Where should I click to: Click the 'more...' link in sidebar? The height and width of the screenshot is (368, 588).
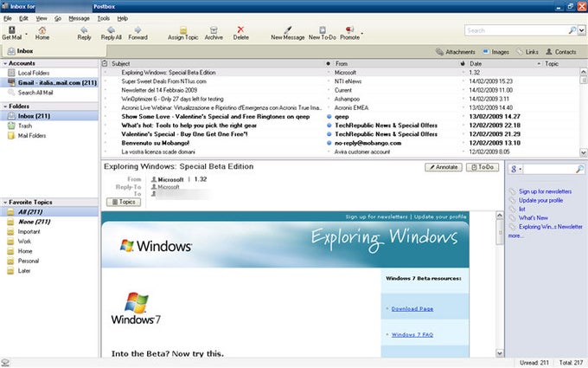tap(516, 236)
